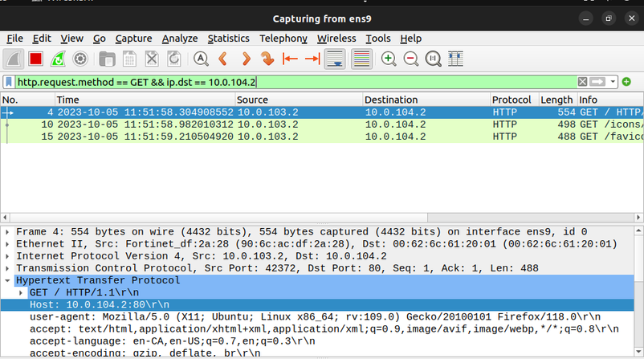Expand Internet Protocol Version 4 node
The height and width of the screenshot is (359, 644).
click(7, 256)
